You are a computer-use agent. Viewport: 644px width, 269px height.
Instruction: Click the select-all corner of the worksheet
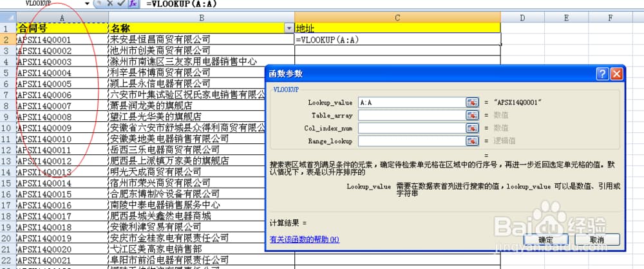(x=8, y=17)
